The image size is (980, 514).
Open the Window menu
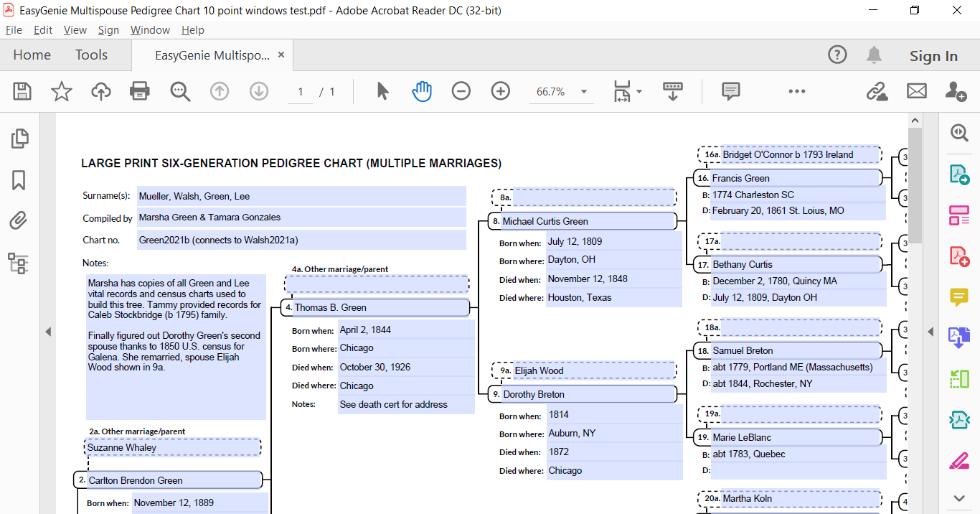tap(150, 30)
